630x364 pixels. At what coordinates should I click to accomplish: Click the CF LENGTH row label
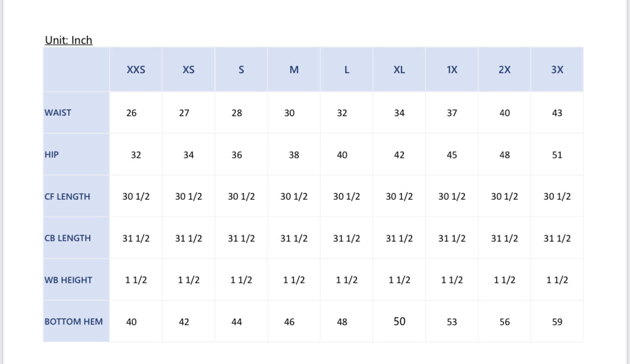(67, 197)
